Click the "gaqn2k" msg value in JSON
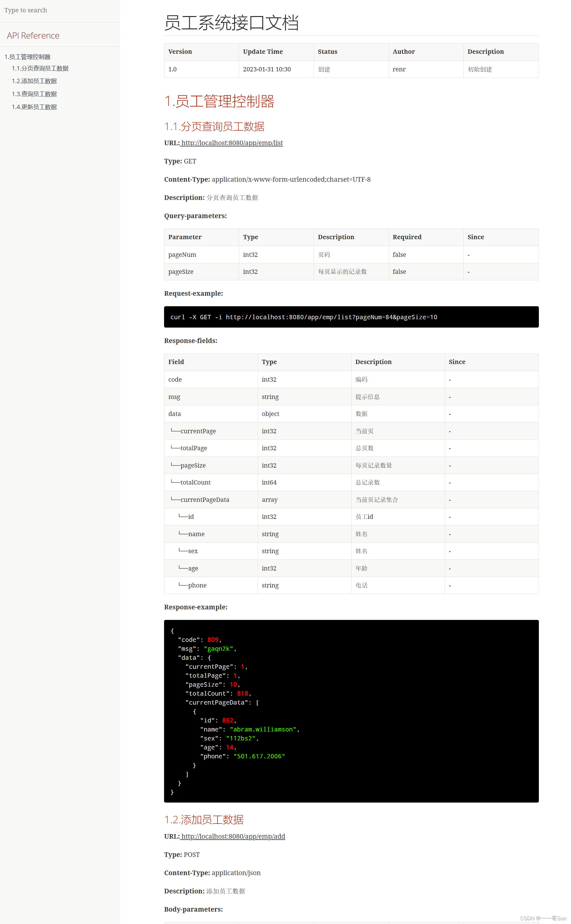The image size is (571, 924). point(219,649)
